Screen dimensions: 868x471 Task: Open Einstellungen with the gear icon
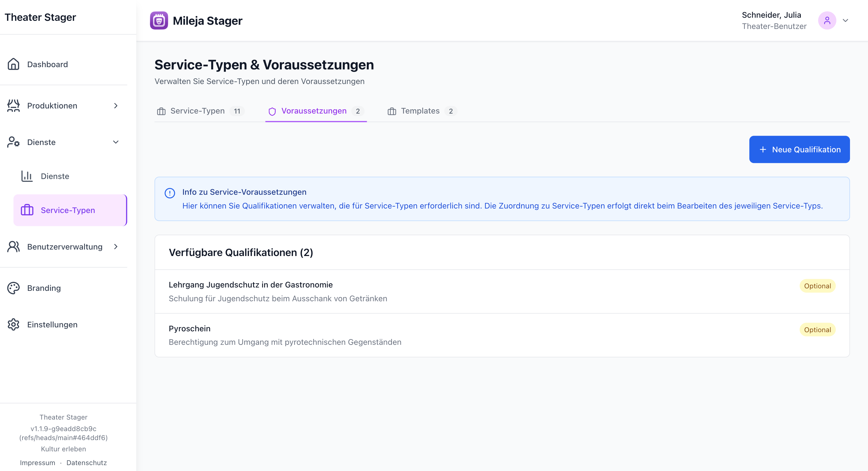click(x=14, y=324)
